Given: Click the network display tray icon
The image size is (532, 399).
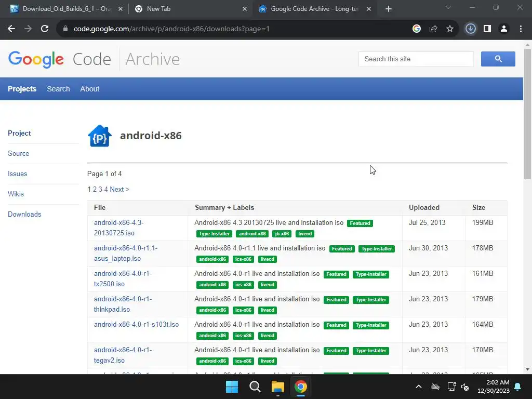Looking at the screenshot, I should coord(451,387).
